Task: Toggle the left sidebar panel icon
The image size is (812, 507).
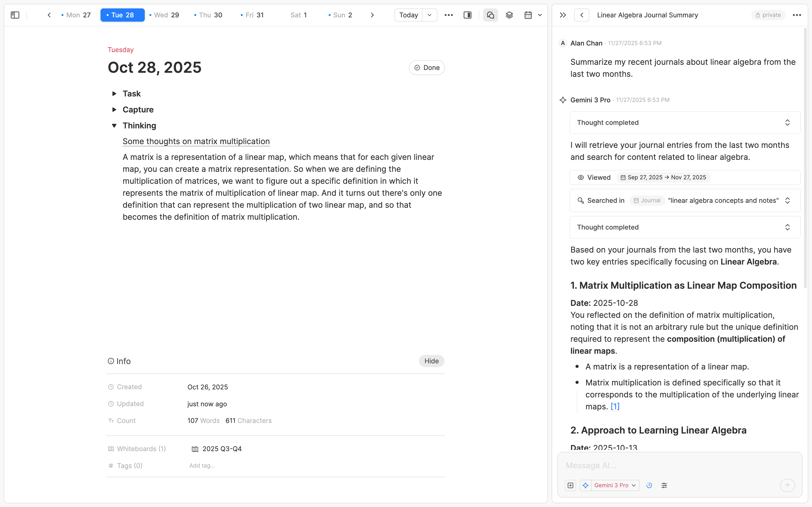Action: [15, 15]
